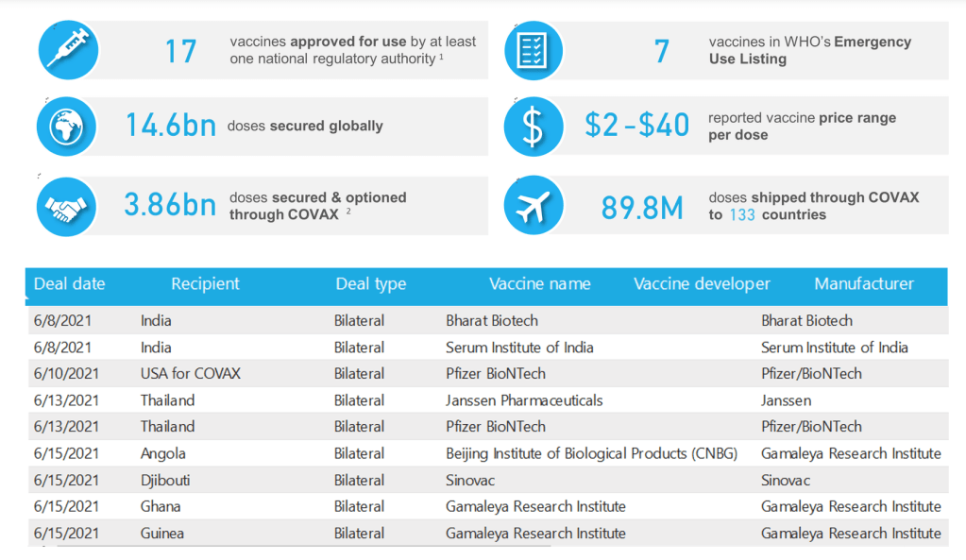Click the Vaccine name column header

(x=539, y=284)
